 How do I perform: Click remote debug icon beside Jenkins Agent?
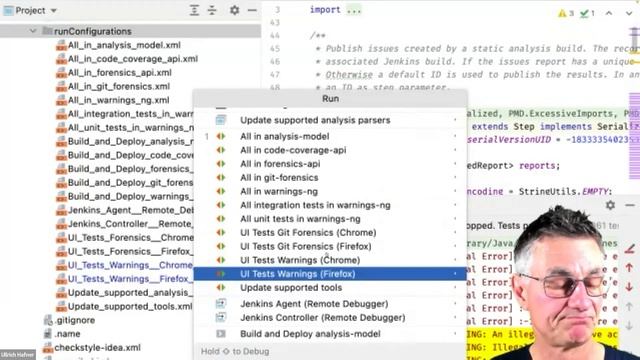tap(221, 304)
